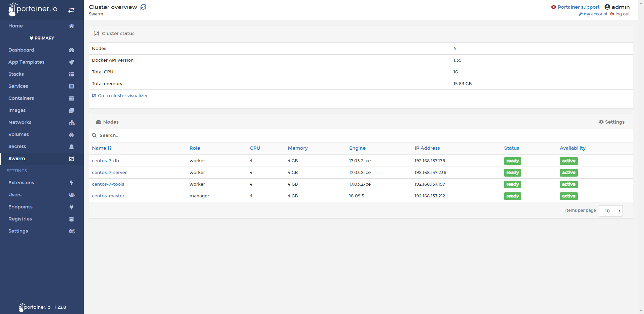This screenshot has width=644, height=314.
Task: Click the Images clone icon
Action: 71,111
